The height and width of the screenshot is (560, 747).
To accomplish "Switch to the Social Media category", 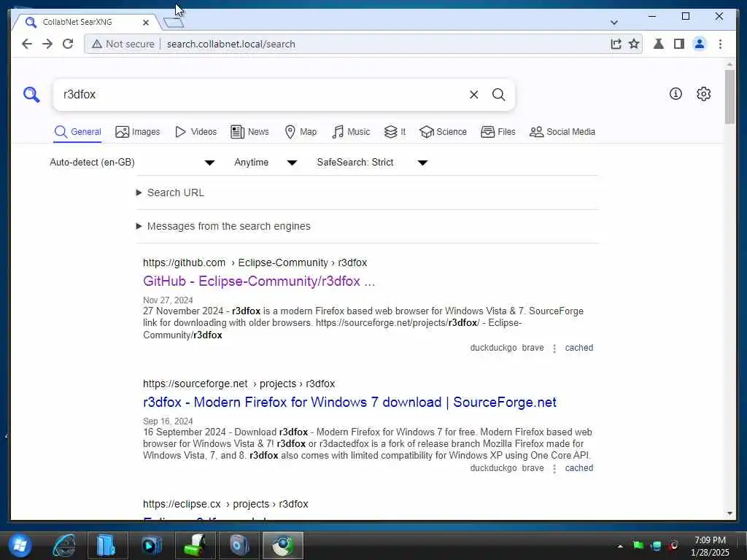I will 562,132.
